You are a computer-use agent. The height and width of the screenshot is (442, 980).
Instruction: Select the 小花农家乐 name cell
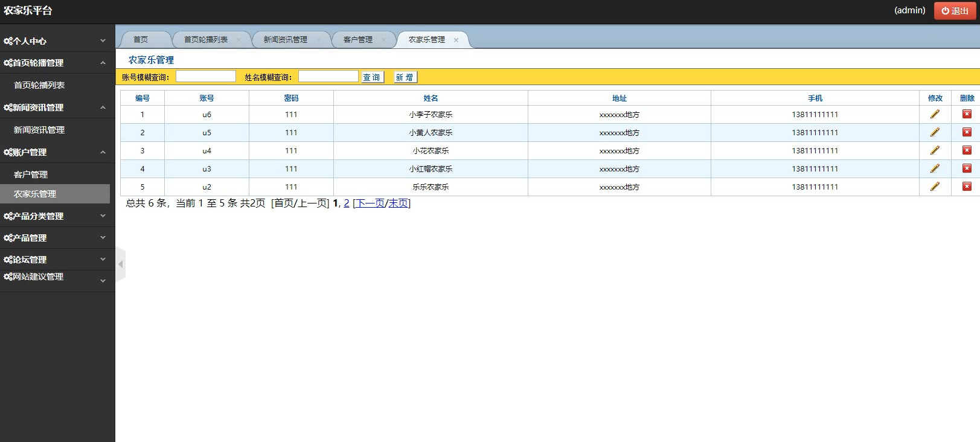431,151
